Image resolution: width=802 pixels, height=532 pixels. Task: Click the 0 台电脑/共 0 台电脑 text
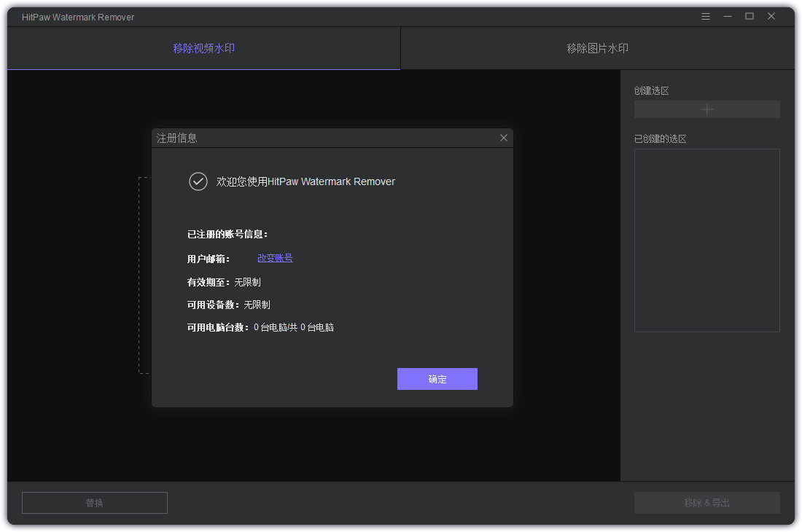pos(294,328)
